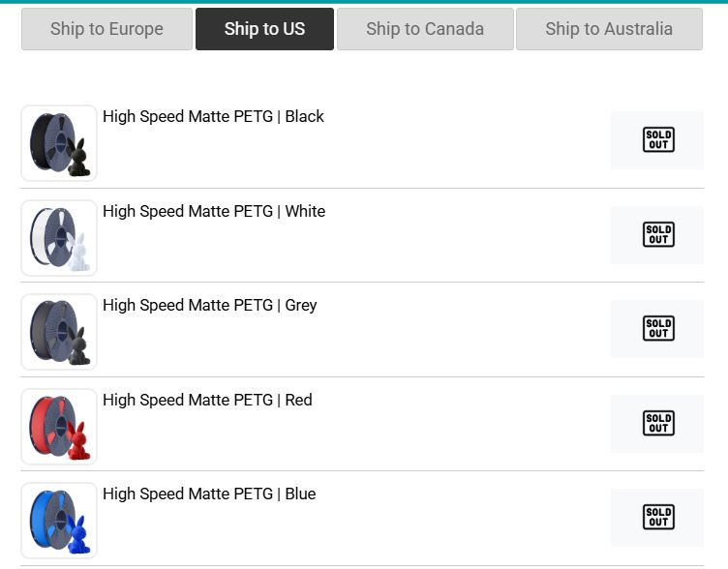
Task: Switch to the Ship to Europe tab
Action: click(x=106, y=29)
